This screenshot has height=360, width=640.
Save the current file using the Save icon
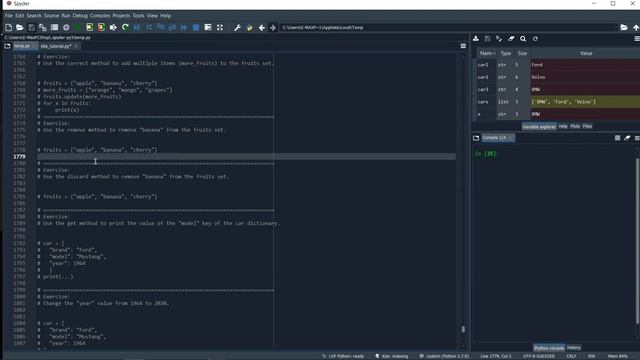(x=31, y=27)
